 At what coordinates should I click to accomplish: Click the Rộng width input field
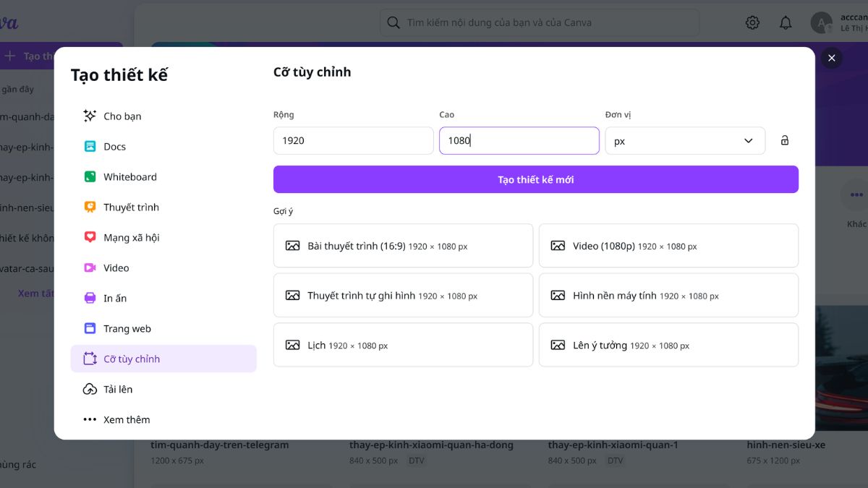click(x=354, y=140)
